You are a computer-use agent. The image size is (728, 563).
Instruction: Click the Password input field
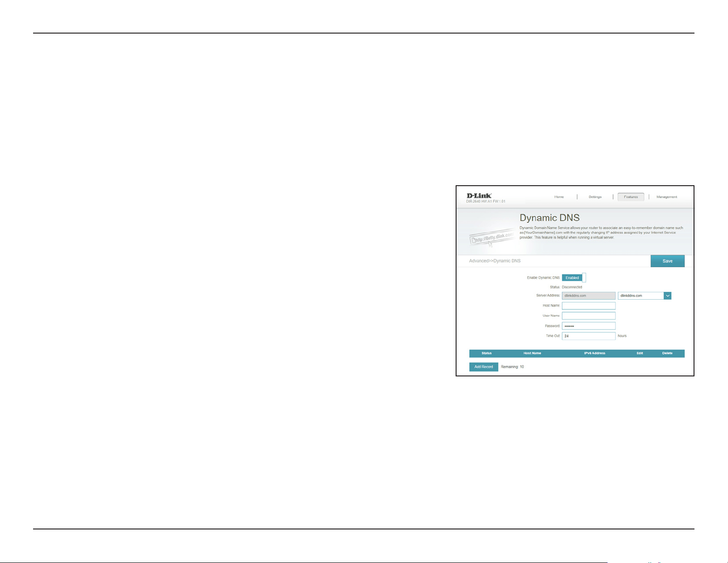588,326
